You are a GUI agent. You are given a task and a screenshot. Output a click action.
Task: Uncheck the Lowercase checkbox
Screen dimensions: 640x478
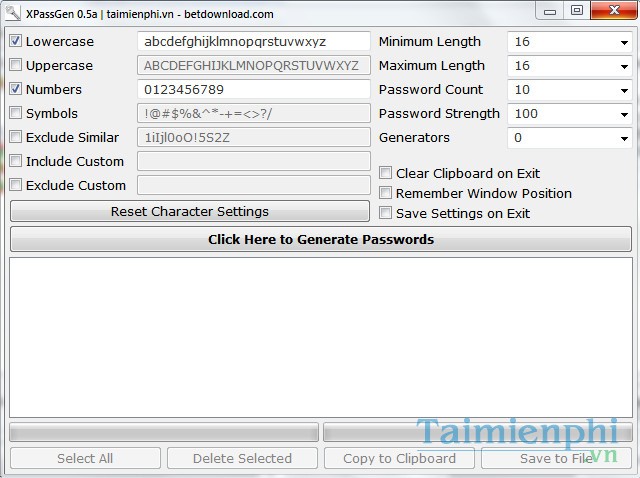(x=16, y=42)
